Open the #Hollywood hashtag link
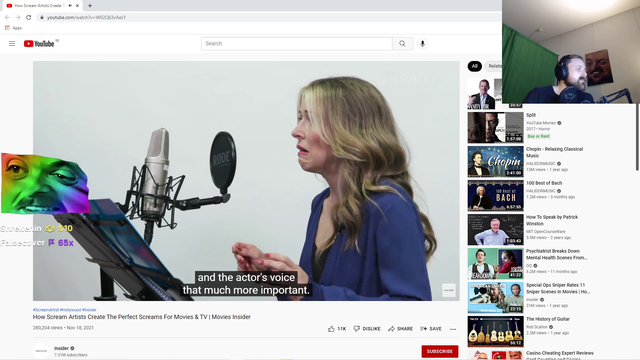 click(x=70, y=310)
